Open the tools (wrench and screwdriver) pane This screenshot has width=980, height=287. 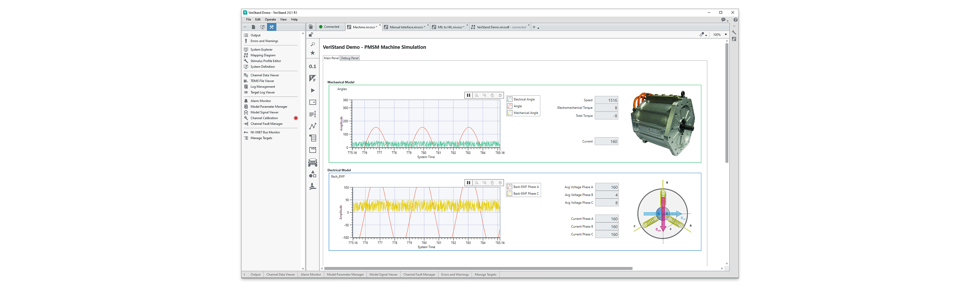click(272, 27)
